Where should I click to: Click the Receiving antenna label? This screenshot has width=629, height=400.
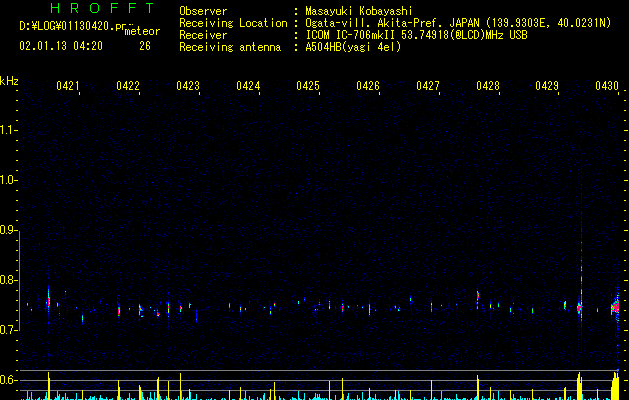point(230,47)
